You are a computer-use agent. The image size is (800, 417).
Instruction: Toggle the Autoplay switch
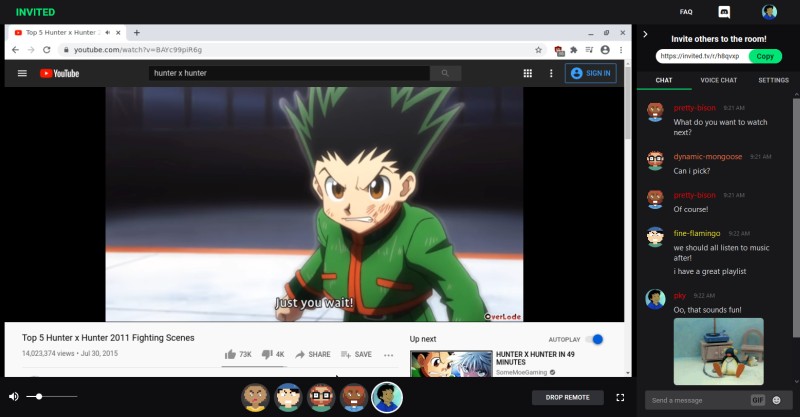pyautogui.click(x=594, y=339)
